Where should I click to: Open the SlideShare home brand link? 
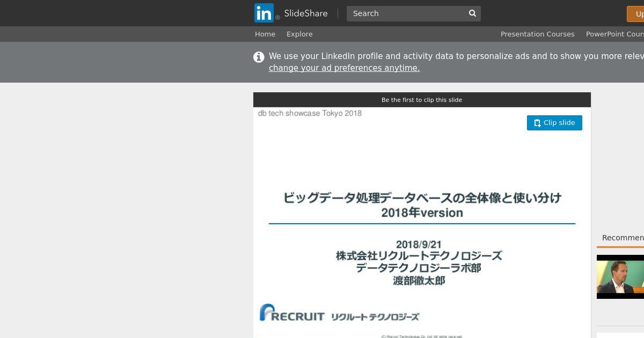[305, 13]
